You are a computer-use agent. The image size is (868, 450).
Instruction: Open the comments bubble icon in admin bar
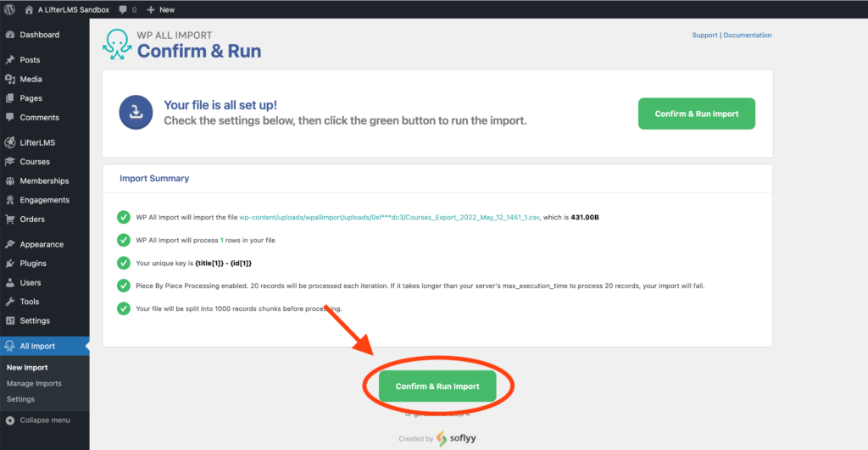pos(123,9)
